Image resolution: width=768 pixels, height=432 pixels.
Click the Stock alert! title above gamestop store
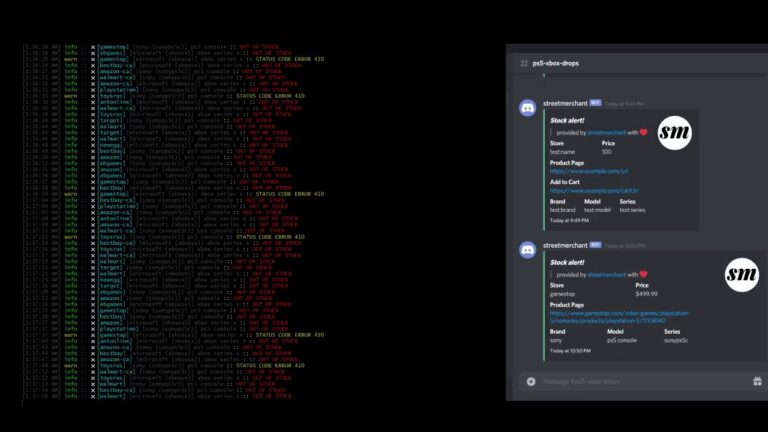(x=567, y=263)
